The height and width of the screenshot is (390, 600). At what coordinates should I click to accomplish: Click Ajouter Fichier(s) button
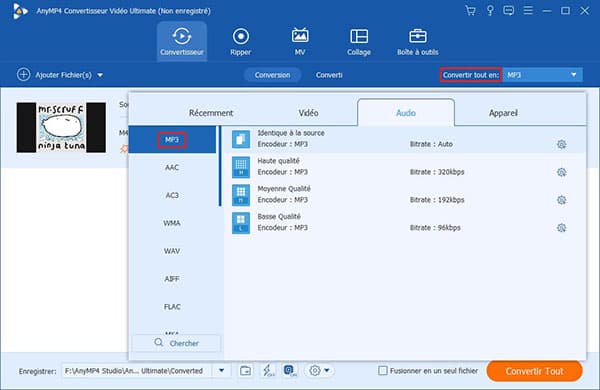pyautogui.click(x=64, y=75)
